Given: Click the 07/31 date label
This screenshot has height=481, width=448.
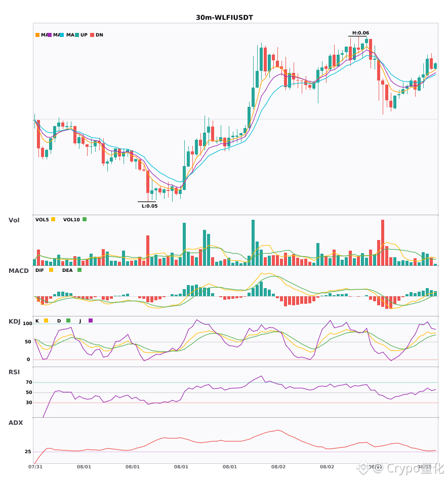Looking at the screenshot, I should point(35,467).
